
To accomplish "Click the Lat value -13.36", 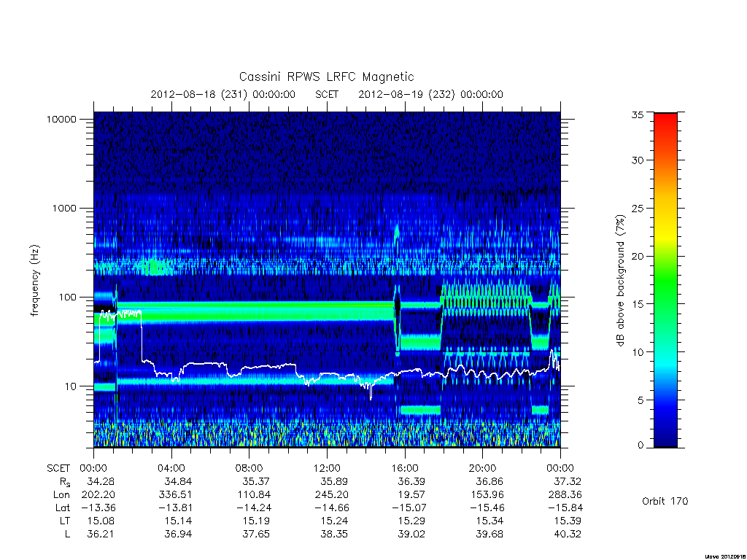I will [x=97, y=507].
